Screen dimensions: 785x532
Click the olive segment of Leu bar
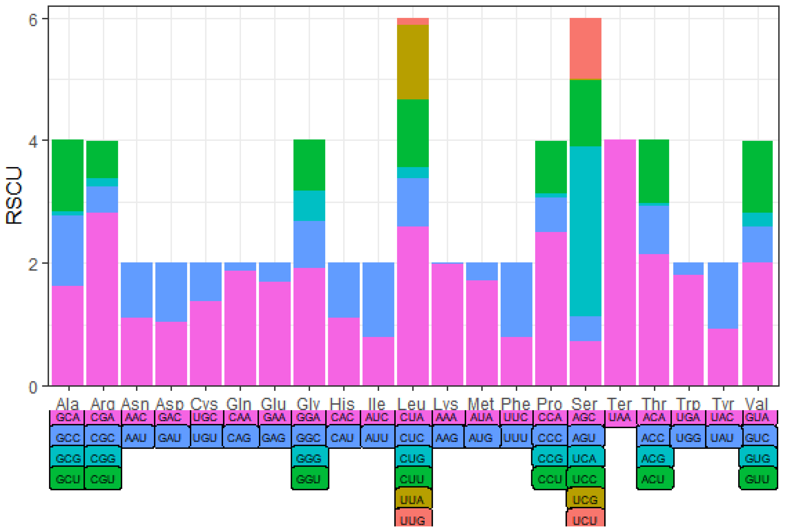pos(413,62)
